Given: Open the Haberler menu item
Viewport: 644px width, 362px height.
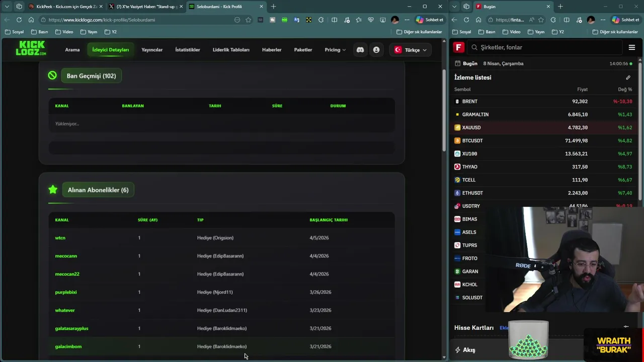Looking at the screenshot, I should coord(272,50).
